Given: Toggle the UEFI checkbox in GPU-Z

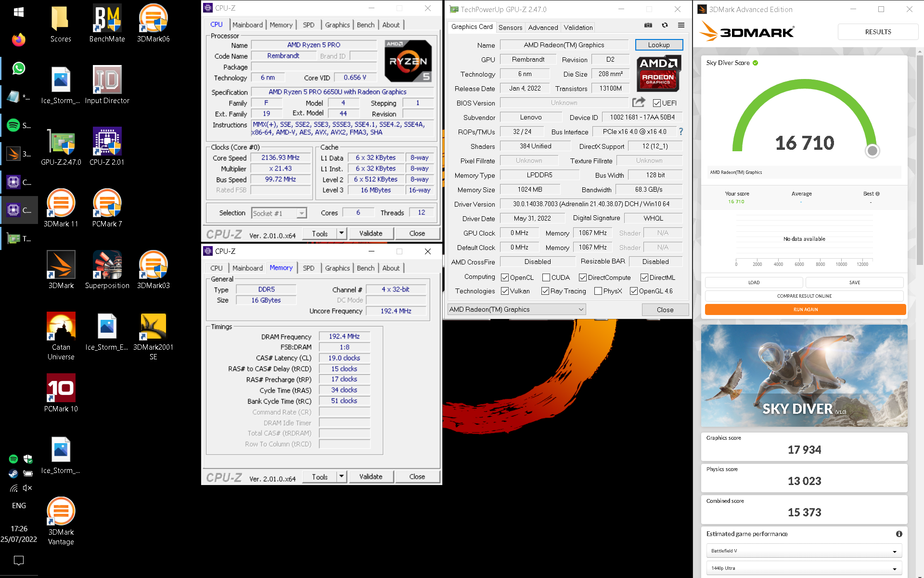Looking at the screenshot, I should tap(656, 103).
